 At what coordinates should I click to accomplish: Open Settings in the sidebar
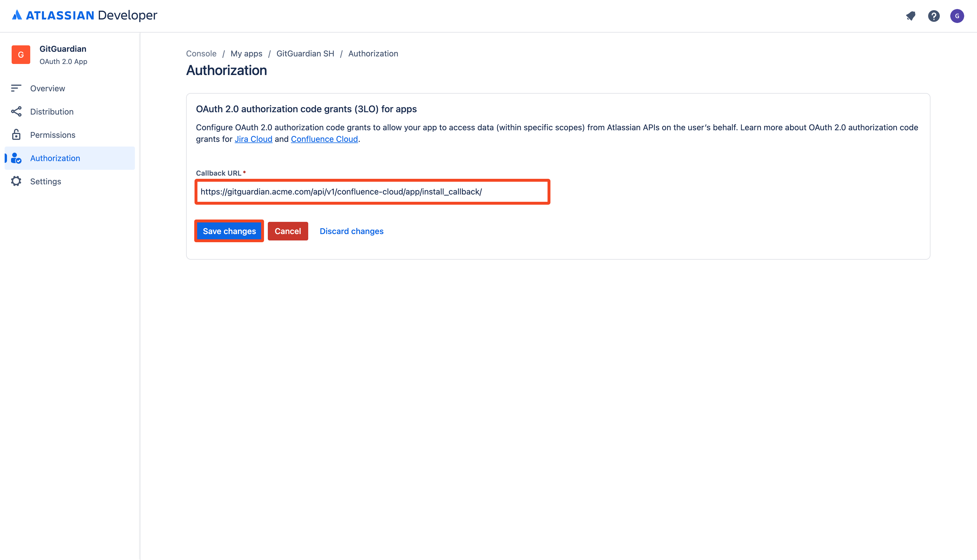point(69,181)
